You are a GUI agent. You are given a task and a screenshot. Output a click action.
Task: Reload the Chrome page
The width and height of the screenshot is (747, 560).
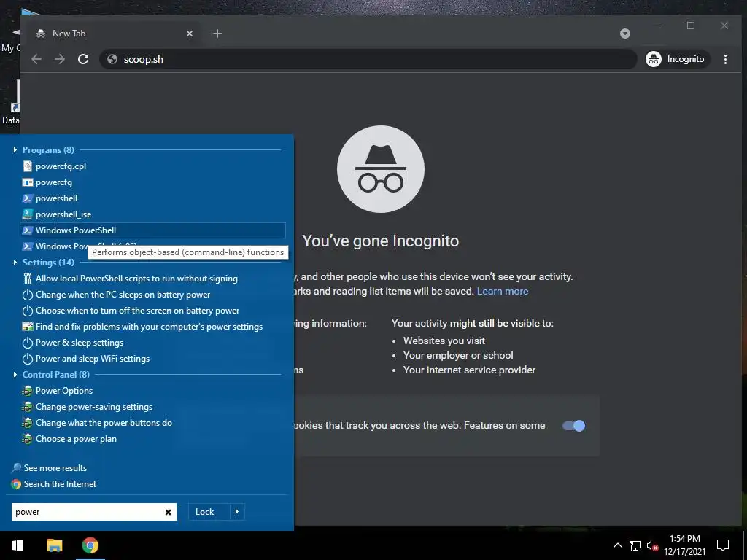83,59
